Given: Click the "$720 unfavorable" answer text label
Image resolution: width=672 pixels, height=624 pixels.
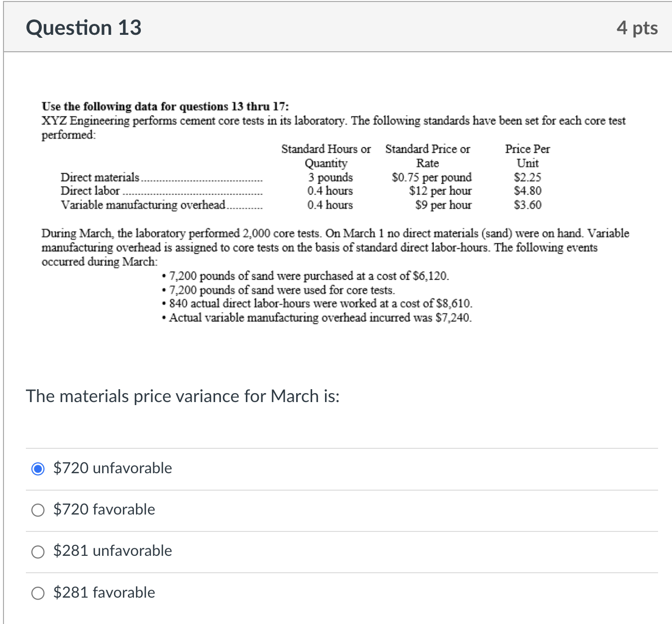Looking at the screenshot, I should pyautogui.click(x=112, y=468).
